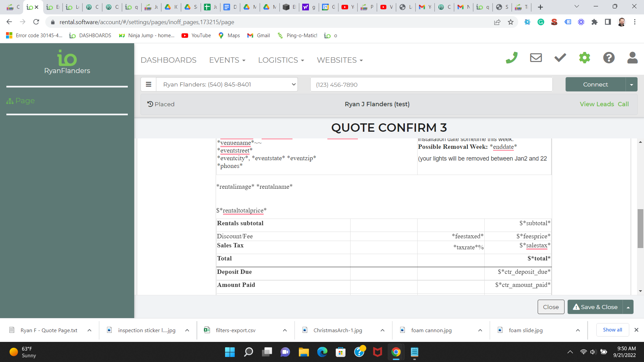Click the hamburger menu icon by phone selector
Viewport: 644px width, 362px height.
pos(149,84)
